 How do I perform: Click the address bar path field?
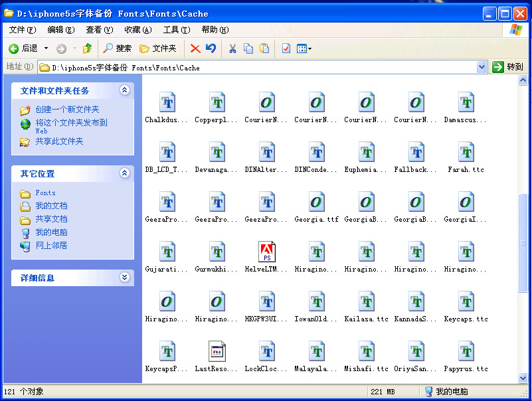258,68
